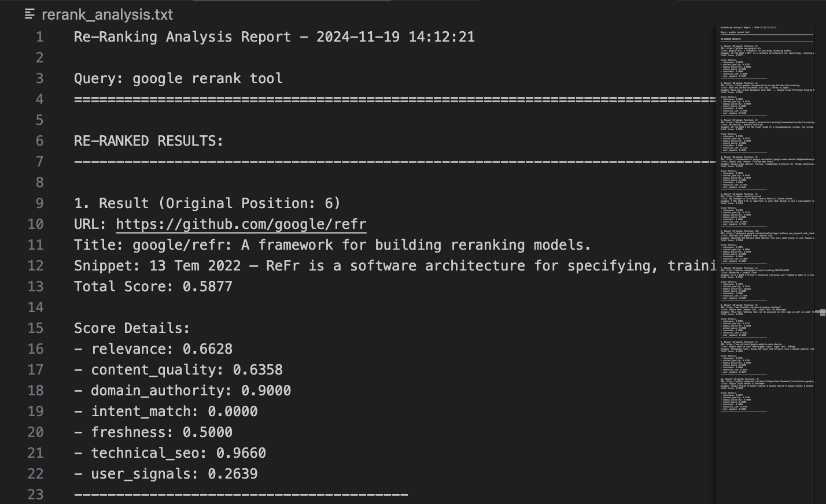Click the 'Title: google/refr' line
The height and width of the screenshot is (504, 826).
[x=333, y=245]
